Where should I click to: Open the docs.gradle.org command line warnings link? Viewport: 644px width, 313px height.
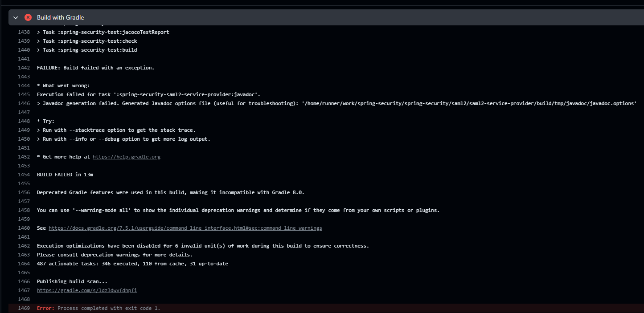185,228
